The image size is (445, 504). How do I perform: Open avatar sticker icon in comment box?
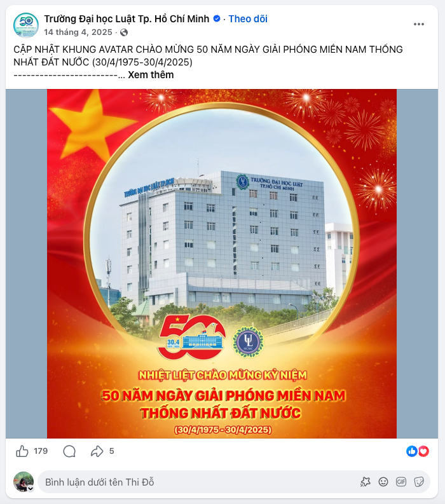point(366,482)
